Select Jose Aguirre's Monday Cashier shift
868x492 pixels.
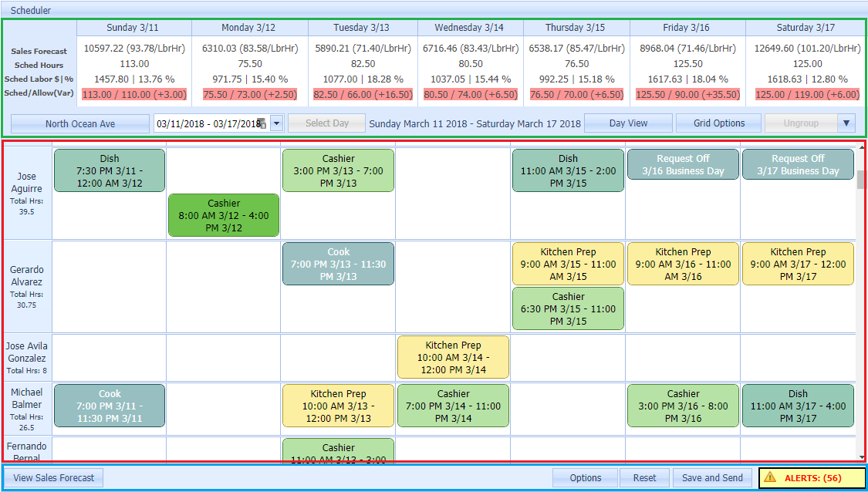[x=224, y=215]
